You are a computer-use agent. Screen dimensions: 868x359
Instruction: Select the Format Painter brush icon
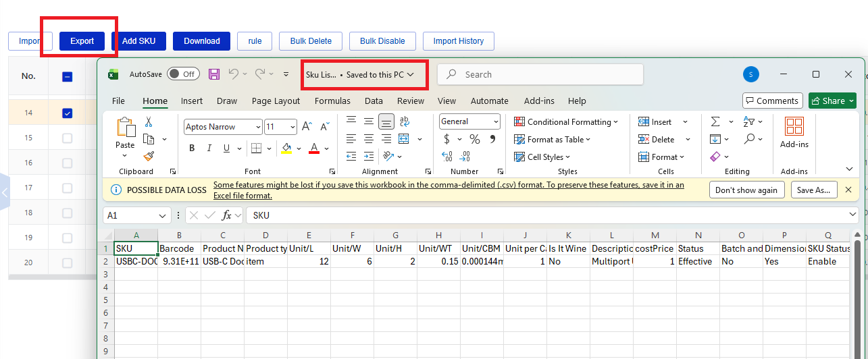149,156
